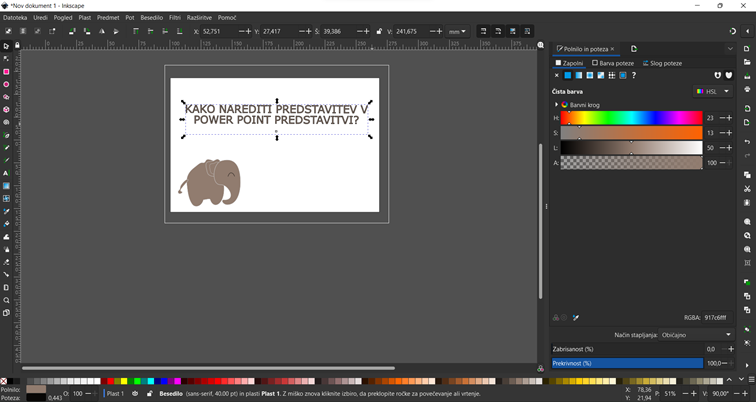Select even-odd fill rule icon
This screenshot has height=402, width=756.
pos(717,75)
